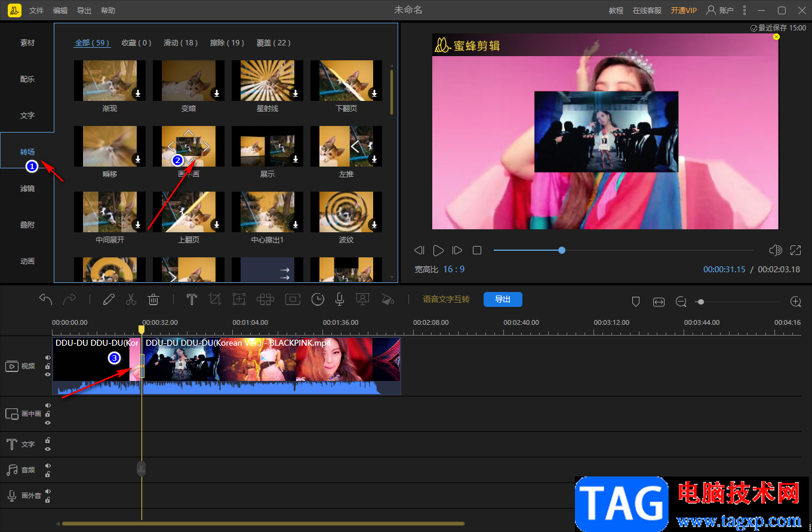Click the 语音文字互转 link
Viewport: 812px width, 532px height.
446,299
